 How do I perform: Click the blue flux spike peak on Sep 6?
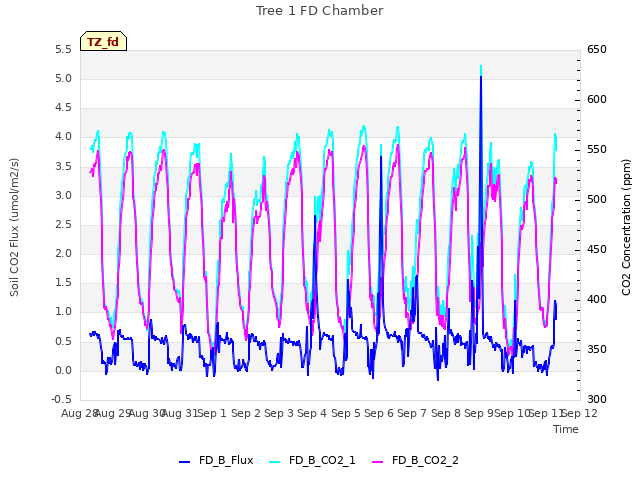coord(381,158)
